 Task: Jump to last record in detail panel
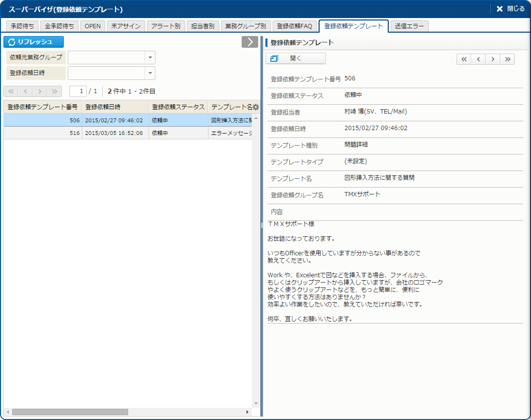point(508,59)
